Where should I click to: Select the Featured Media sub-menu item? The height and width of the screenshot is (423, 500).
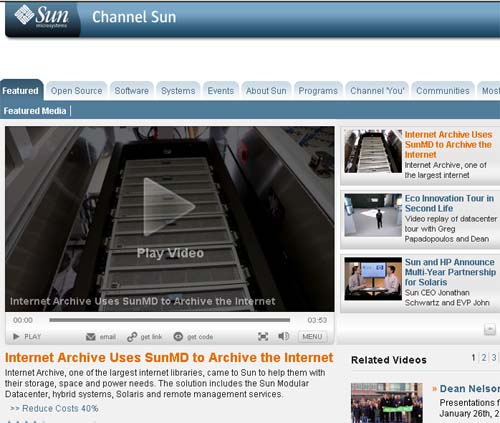(35, 111)
